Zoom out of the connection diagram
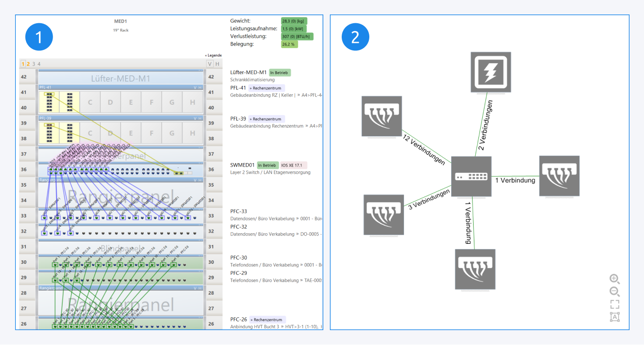This screenshot has height=345, width=644. click(x=614, y=292)
